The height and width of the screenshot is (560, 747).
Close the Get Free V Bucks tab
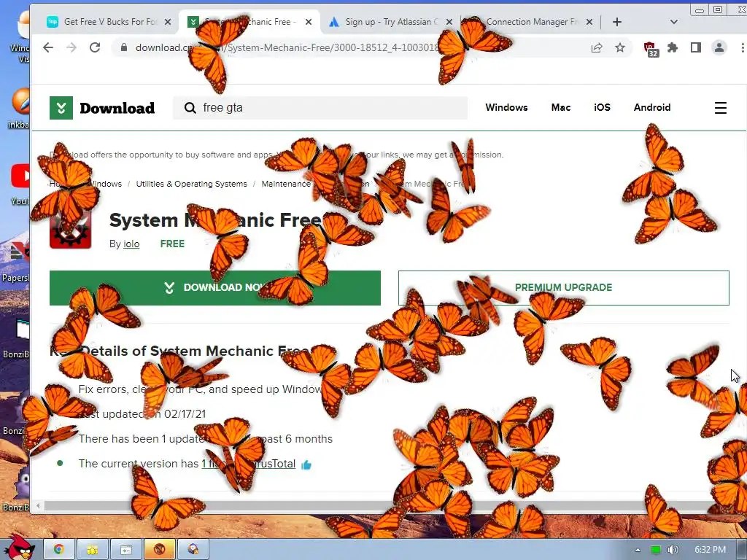point(168,22)
